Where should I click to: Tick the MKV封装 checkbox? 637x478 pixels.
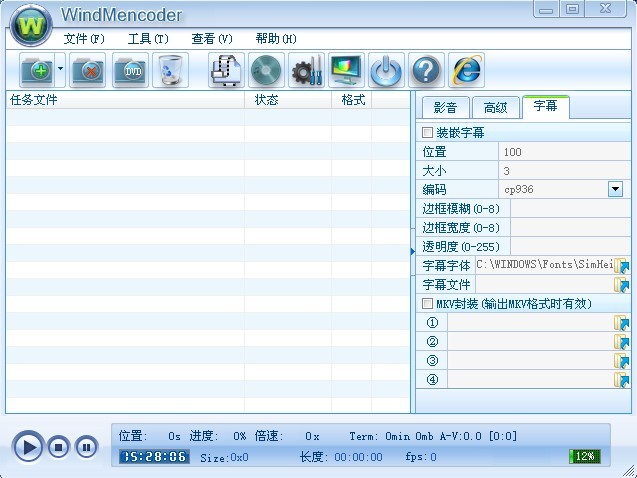coord(428,303)
